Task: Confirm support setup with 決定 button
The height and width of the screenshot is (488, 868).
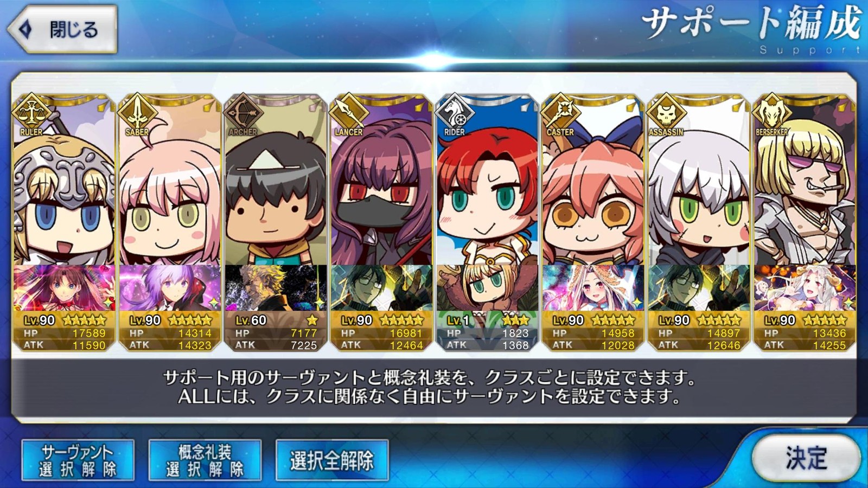Action: pyautogui.click(x=806, y=458)
